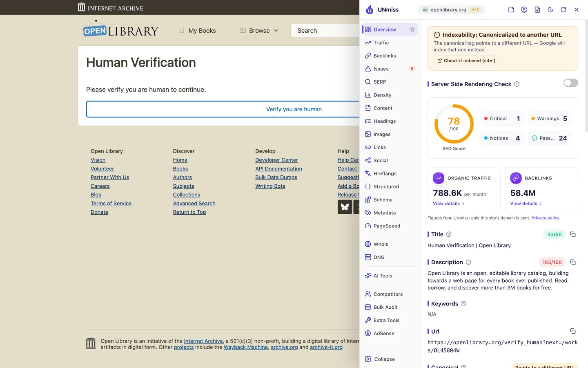
Task: Open the Browse dropdown menu
Action: coord(259,31)
